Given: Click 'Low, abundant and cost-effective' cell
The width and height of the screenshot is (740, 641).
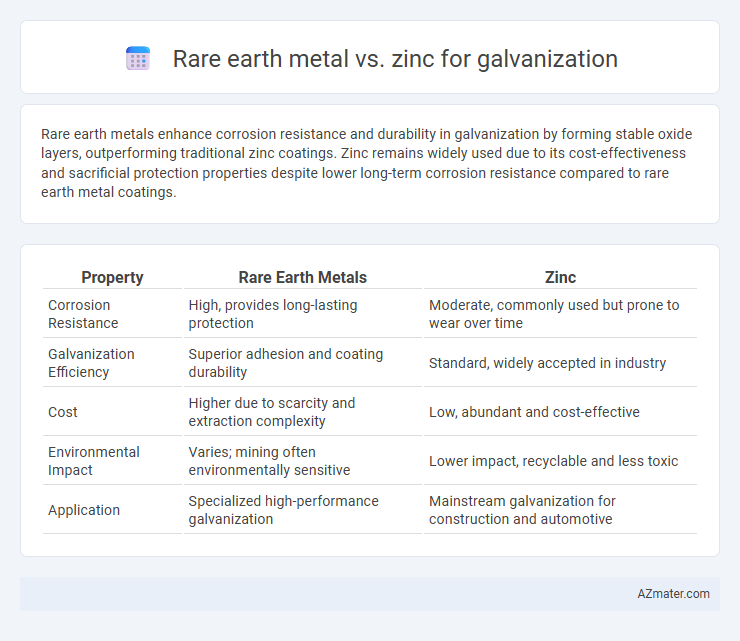Looking at the screenshot, I should click(560, 412).
